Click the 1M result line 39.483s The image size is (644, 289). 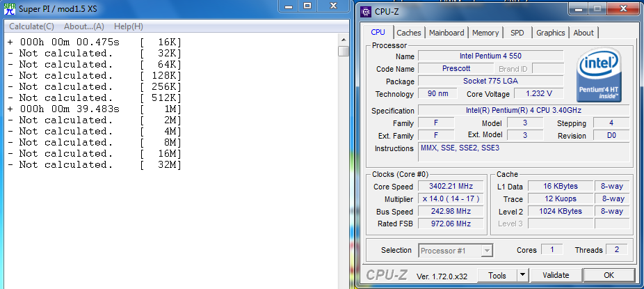95,109
